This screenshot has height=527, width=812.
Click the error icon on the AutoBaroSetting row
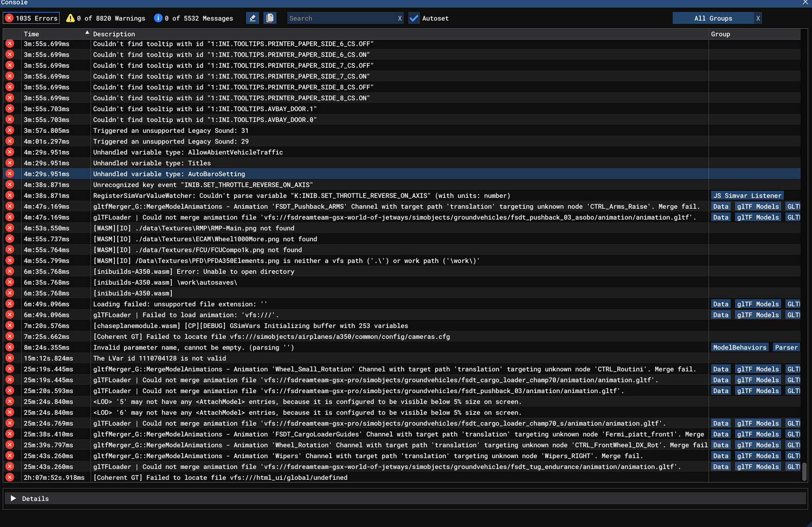click(10, 174)
